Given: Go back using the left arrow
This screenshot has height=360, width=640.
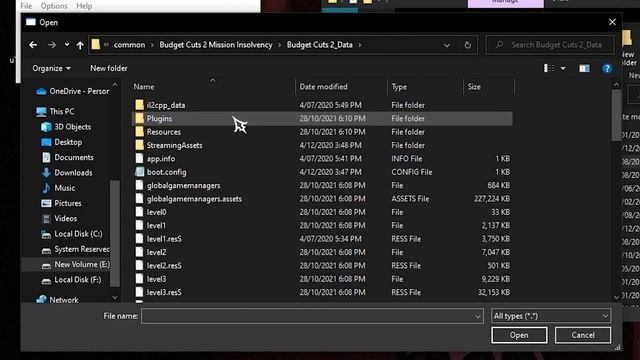Looking at the screenshot, I should pyautogui.click(x=33, y=45).
